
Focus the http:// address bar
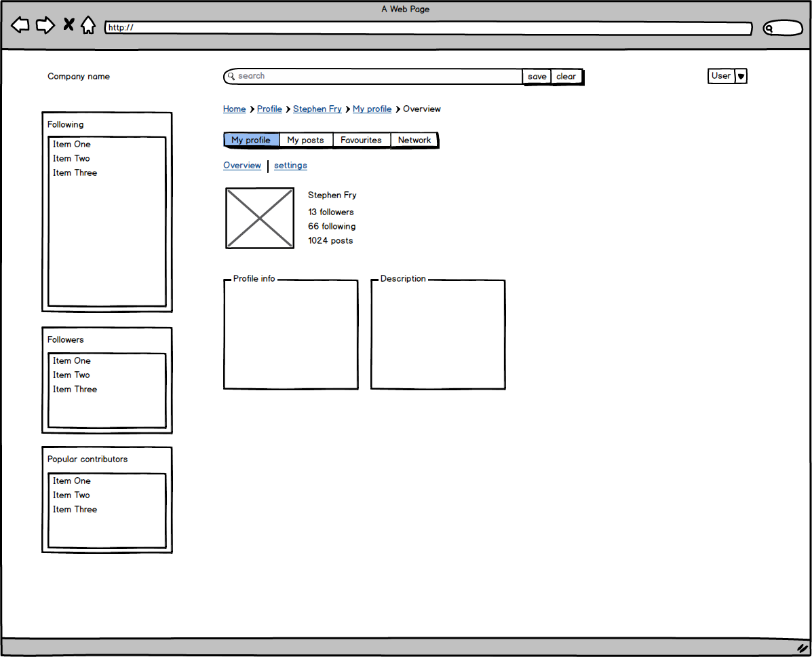pyautogui.click(x=427, y=29)
